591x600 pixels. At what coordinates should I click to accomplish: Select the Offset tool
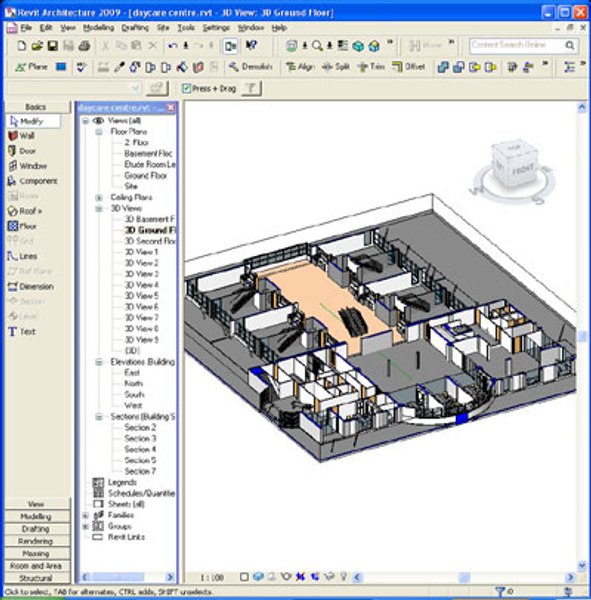pyautogui.click(x=408, y=67)
